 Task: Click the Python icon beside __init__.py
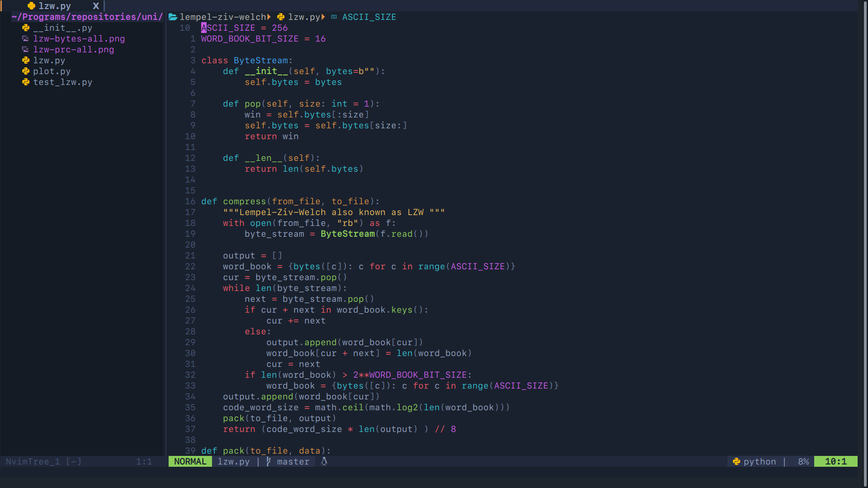click(x=26, y=28)
